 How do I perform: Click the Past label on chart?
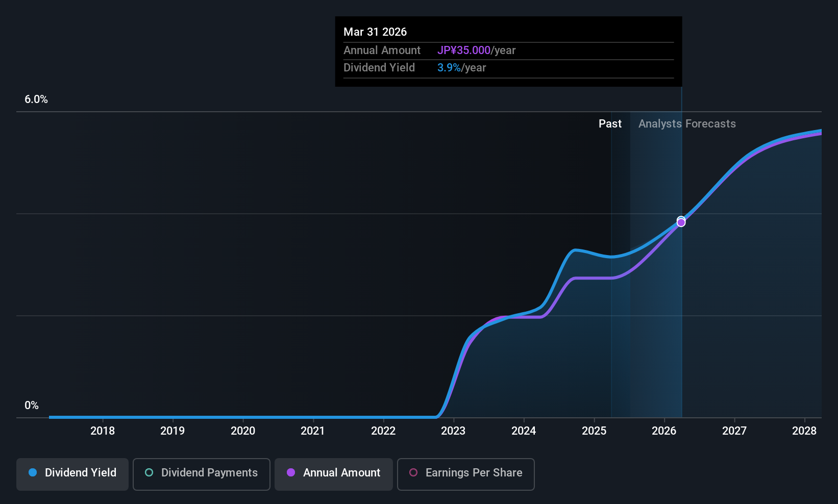pos(610,124)
